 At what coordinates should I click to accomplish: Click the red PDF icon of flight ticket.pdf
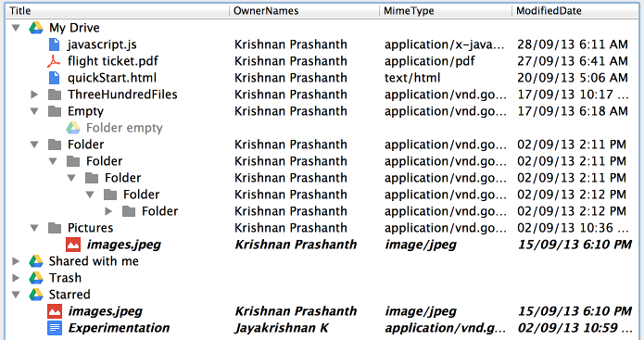pos(54,61)
